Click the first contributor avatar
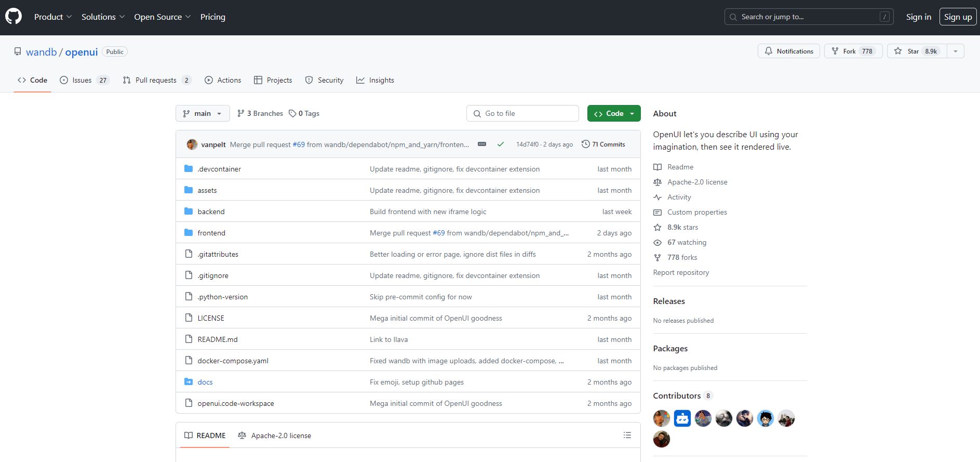This screenshot has height=462, width=980. pos(661,418)
